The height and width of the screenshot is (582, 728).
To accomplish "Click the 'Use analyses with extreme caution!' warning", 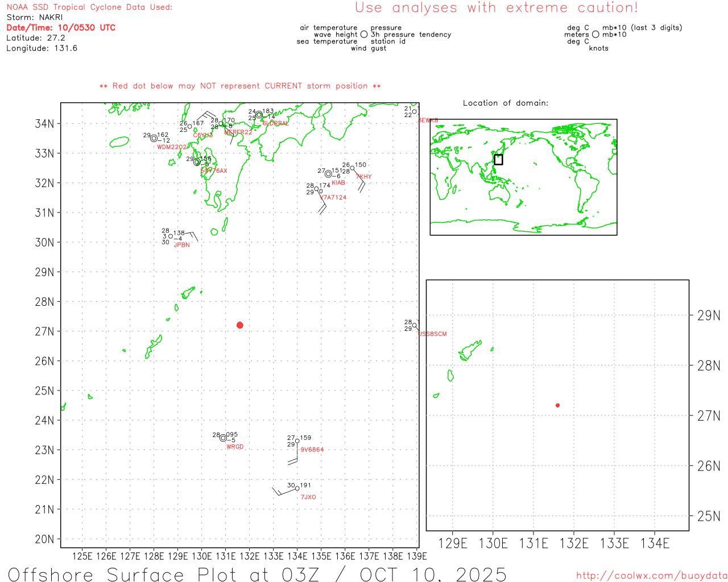I will [x=496, y=8].
